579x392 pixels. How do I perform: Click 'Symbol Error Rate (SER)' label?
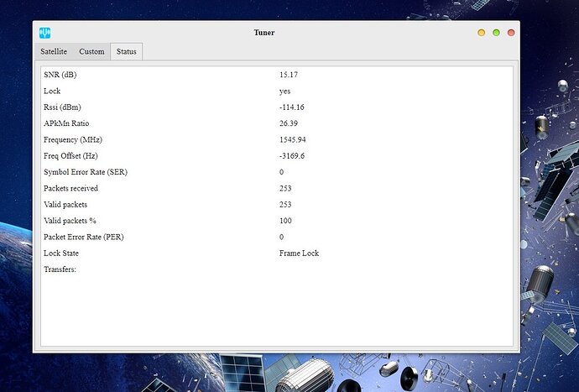(x=86, y=172)
